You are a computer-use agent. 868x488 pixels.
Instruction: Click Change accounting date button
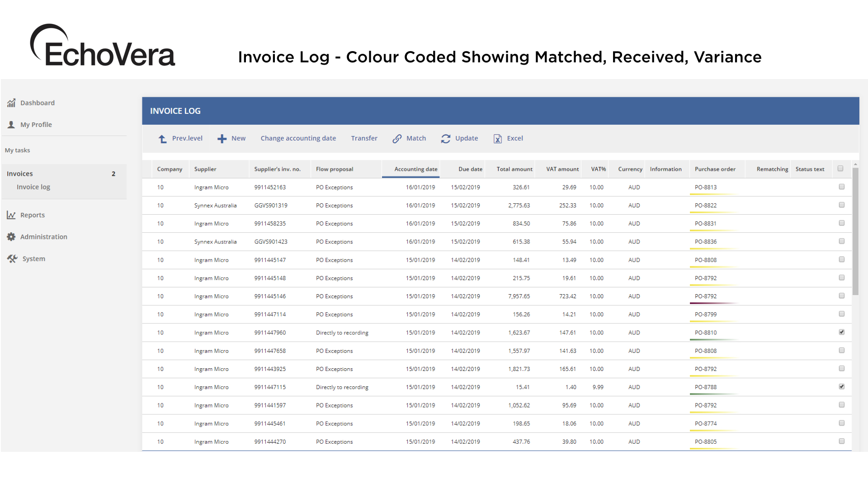pos(298,138)
